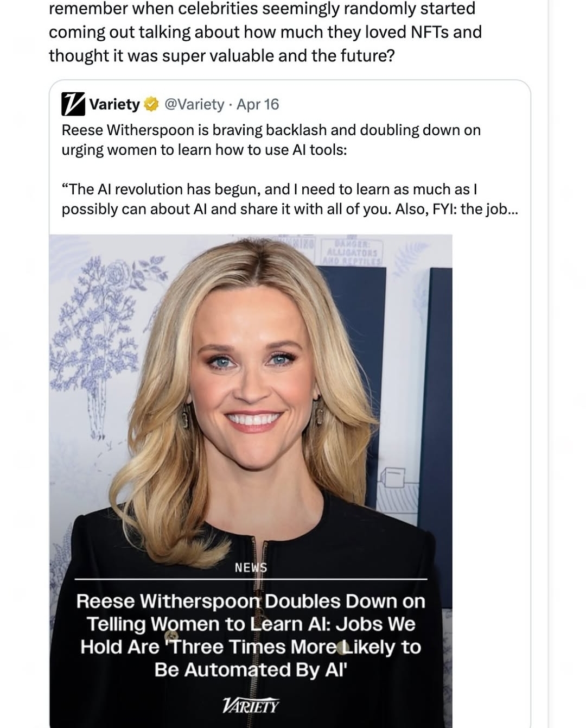
Task: Click the Danger Alligators and Reptiles sign
Action: click(x=352, y=252)
